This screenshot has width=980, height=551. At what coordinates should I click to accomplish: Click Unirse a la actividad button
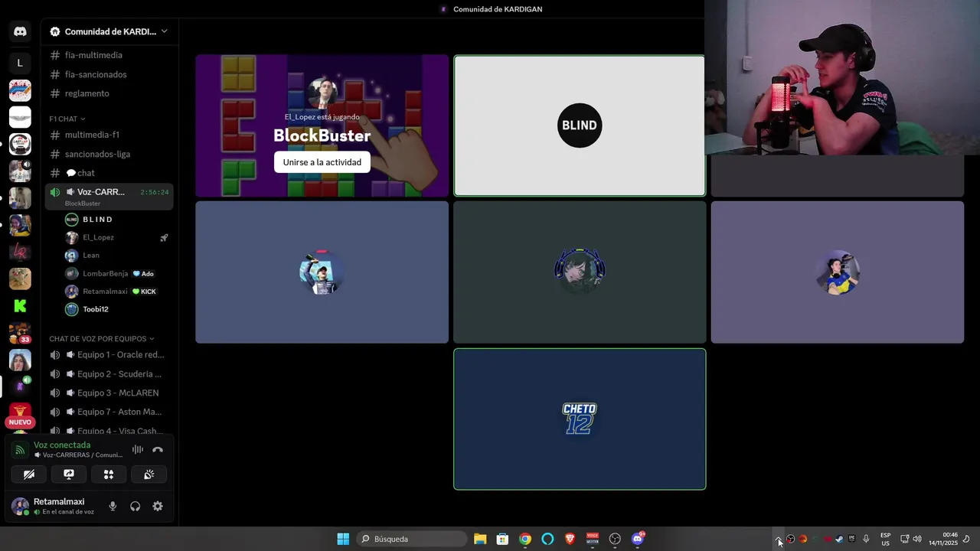tap(322, 162)
